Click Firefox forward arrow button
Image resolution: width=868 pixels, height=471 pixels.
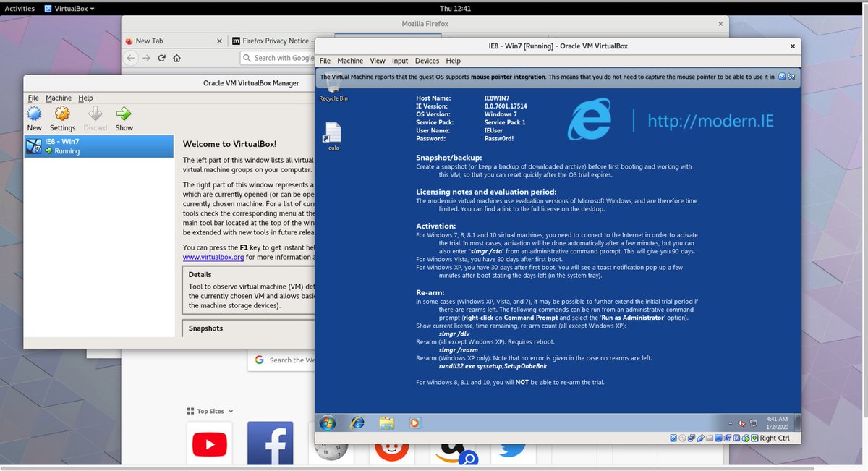[147, 58]
